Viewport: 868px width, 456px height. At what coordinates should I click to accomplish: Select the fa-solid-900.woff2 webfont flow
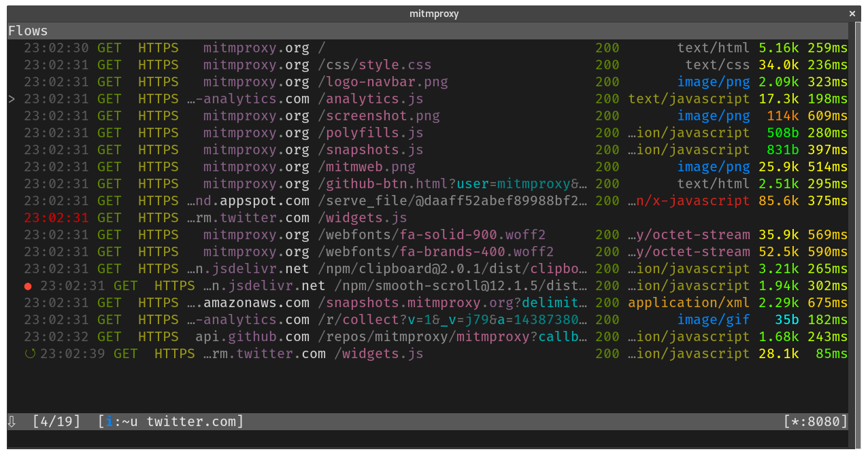(x=428, y=235)
